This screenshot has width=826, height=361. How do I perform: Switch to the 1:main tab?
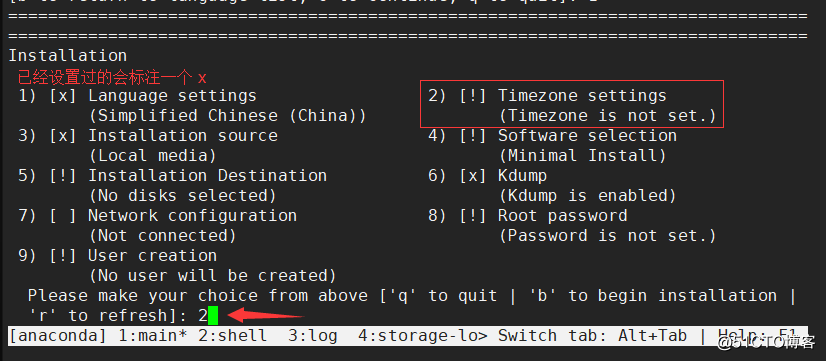tap(152, 336)
